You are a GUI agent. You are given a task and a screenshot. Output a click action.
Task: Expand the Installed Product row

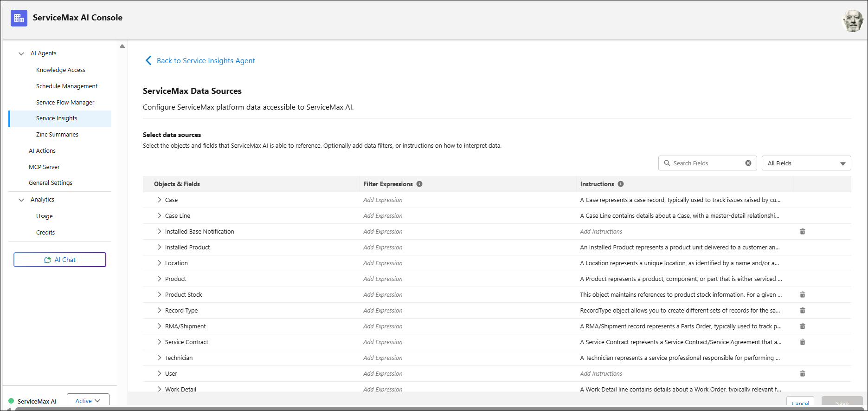pos(159,247)
